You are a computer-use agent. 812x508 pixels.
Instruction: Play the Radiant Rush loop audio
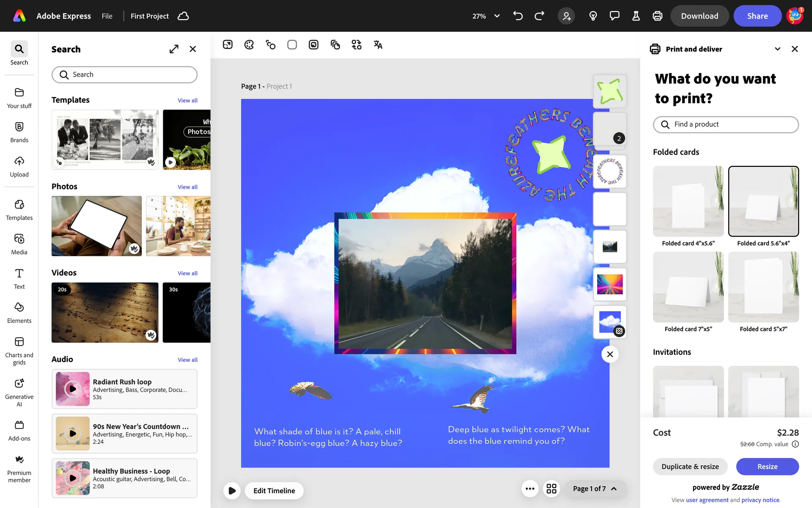(x=73, y=389)
